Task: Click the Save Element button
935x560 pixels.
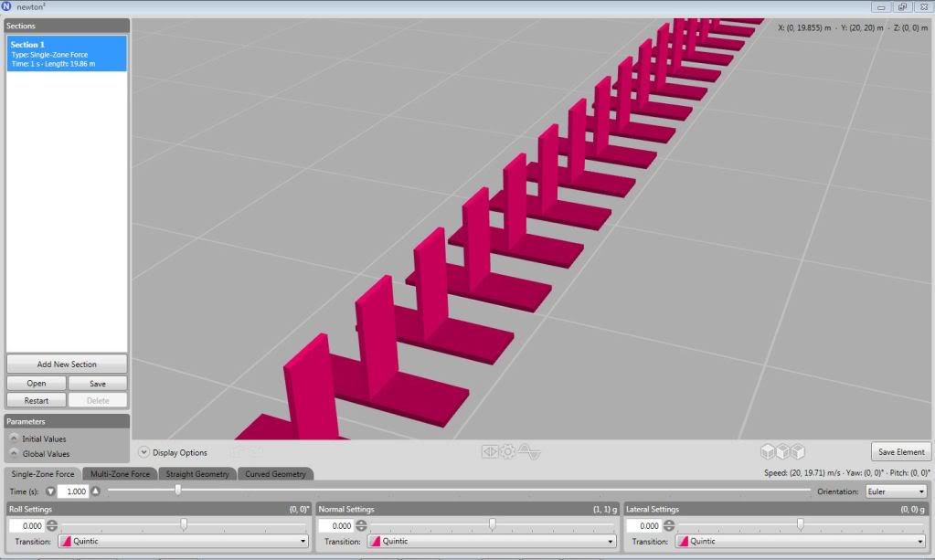Action: tap(900, 451)
